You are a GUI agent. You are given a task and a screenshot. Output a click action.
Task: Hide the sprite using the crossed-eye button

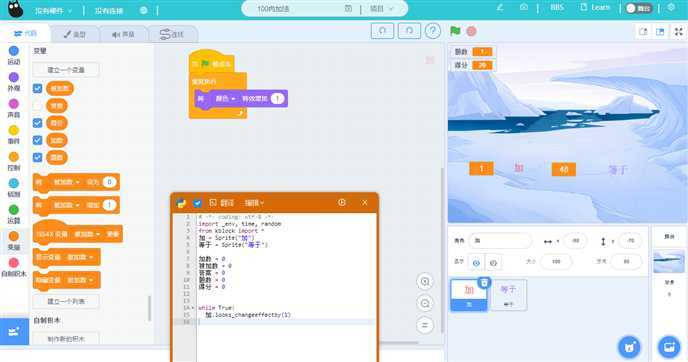(493, 263)
